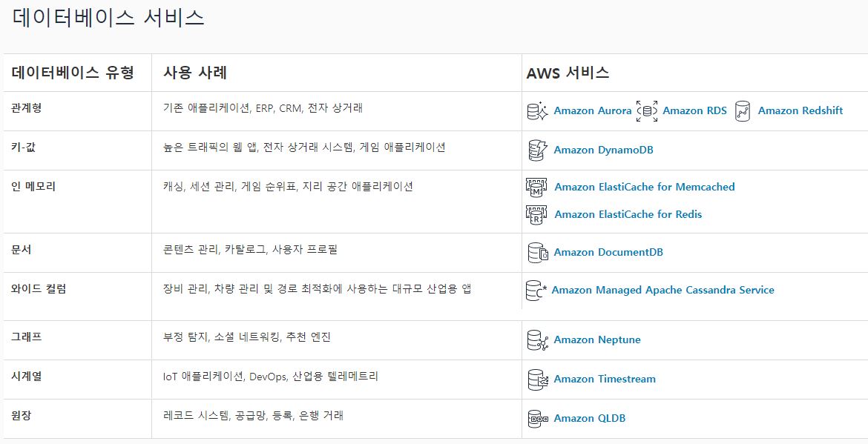Screen dimensions: 868x444
Task: Click the Amazon Aurora database icon
Action: tap(537, 111)
